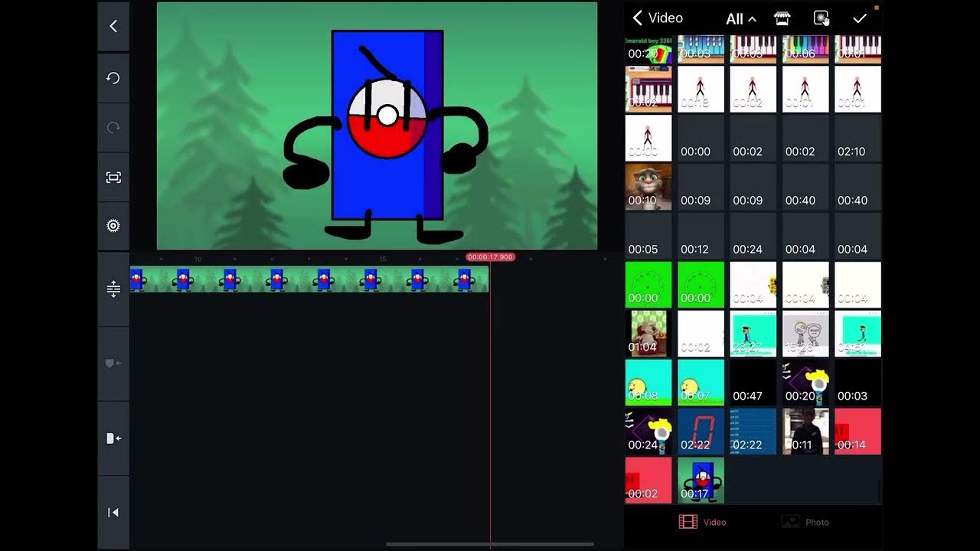This screenshot has height=551, width=980.
Task: Choose the 23:27 video thumbnail
Action: coord(753,334)
